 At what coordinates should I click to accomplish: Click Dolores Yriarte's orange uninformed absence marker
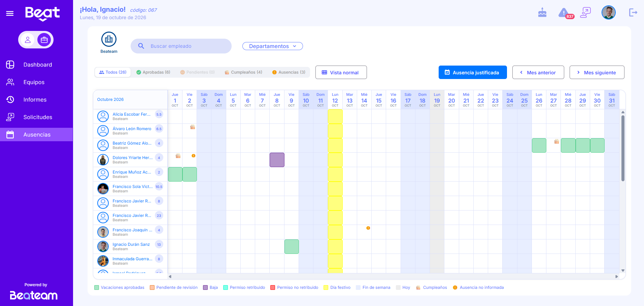(194, 156)
